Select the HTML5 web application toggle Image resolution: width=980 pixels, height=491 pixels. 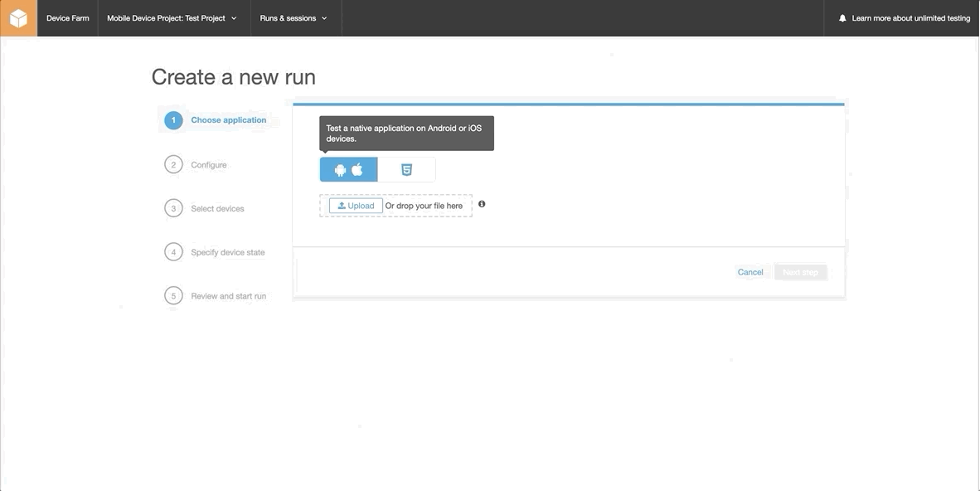click(x=406, y=169)
